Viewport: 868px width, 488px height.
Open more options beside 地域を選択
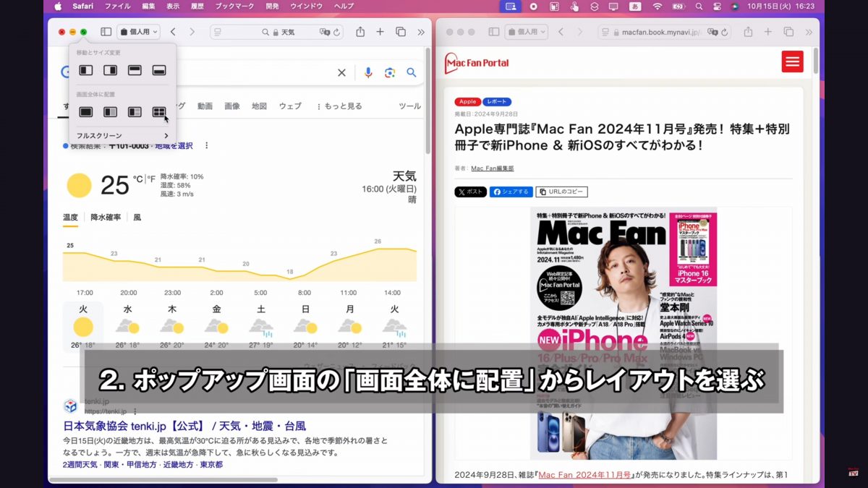coord(207,146)
